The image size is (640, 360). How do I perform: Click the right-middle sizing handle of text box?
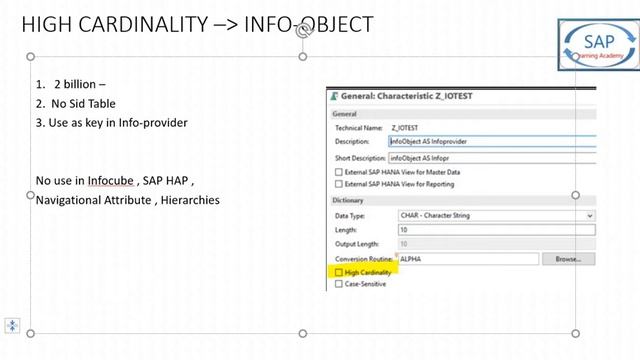pyautogui.click(x=576, y=195)
